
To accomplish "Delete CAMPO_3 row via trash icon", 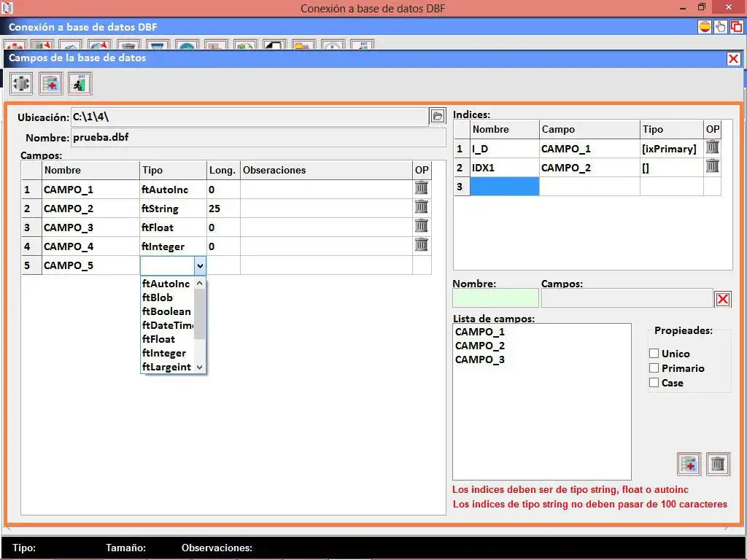I will coord(421,226).
